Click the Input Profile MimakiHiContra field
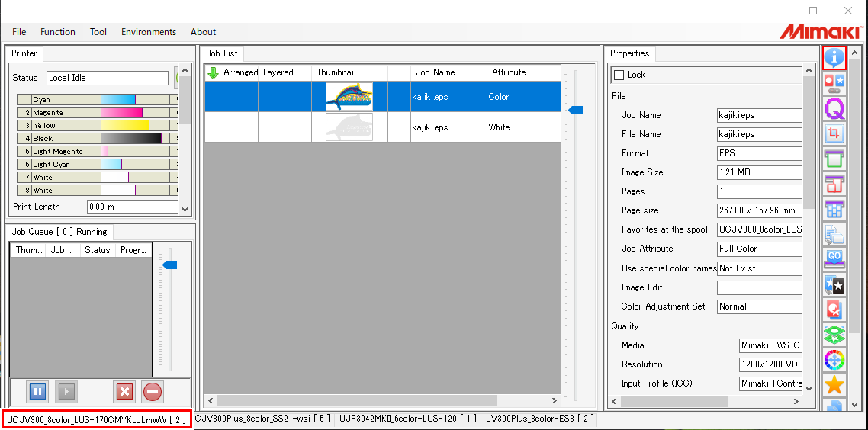The height and width of the screenshot is (430, 868). (771, 383)
